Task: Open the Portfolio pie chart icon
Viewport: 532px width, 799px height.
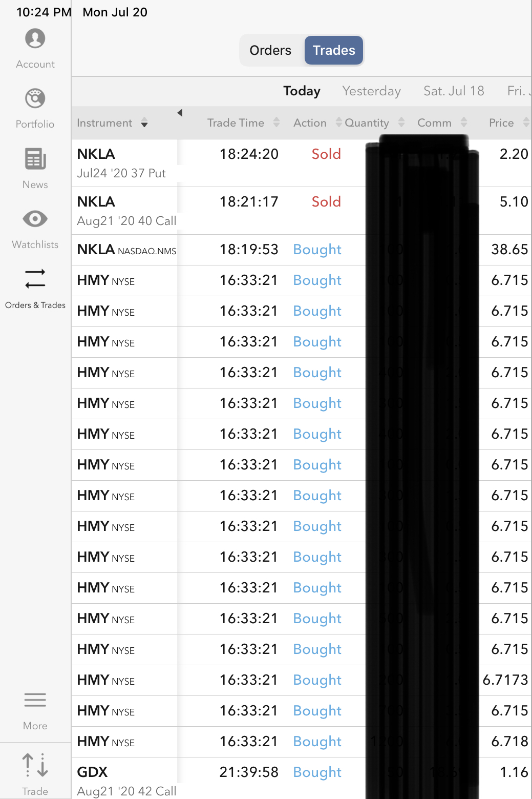Action: [35, 99]
